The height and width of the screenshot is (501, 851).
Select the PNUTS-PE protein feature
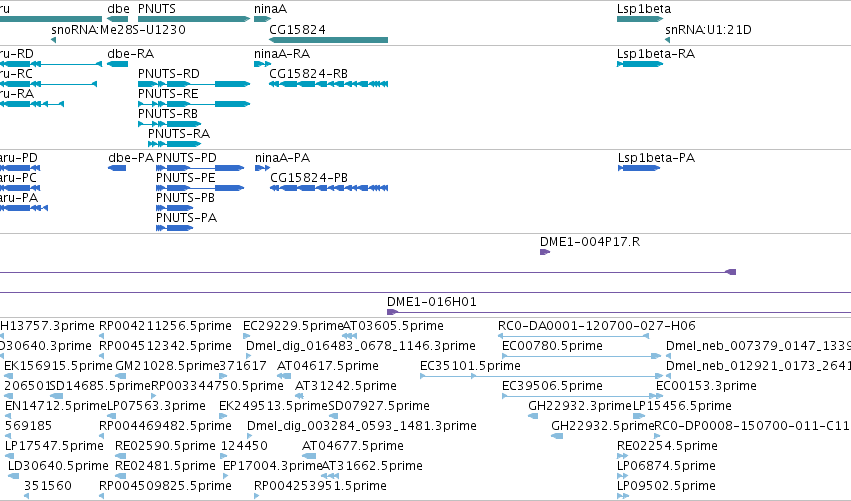click(200, 188)
